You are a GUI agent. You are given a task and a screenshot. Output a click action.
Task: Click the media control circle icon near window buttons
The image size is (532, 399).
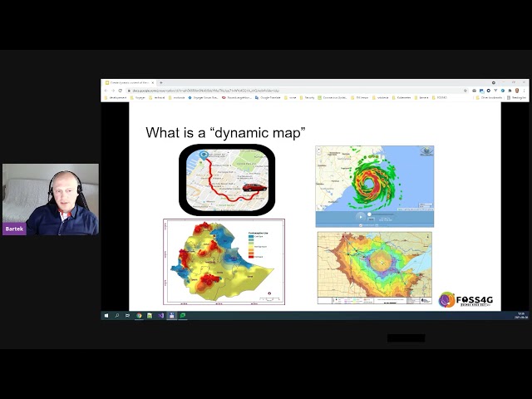[494, 83]
